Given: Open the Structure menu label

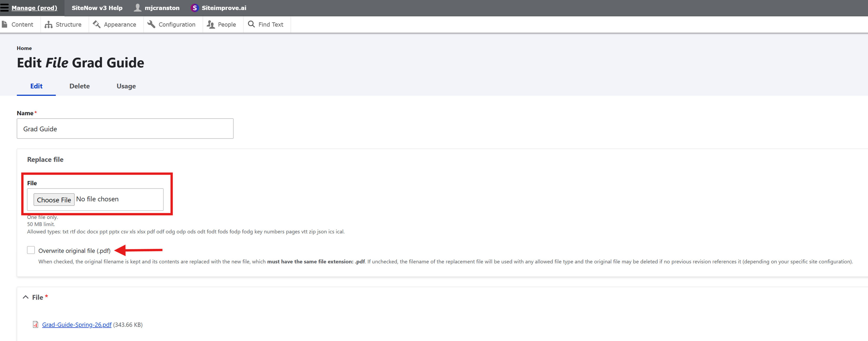Looking at the screenshot, I should tap(69, 24).
